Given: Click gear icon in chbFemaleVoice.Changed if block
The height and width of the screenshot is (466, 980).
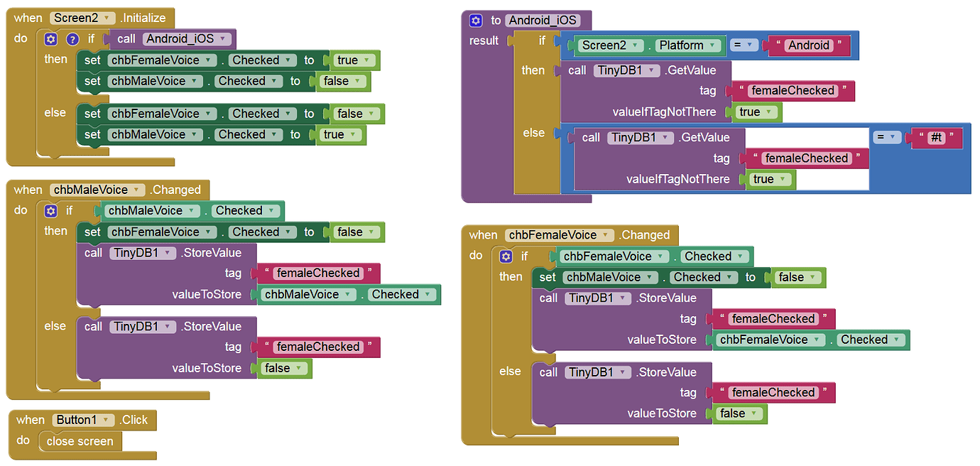Looking at the screenshot, I should click(x=506, y=256).
